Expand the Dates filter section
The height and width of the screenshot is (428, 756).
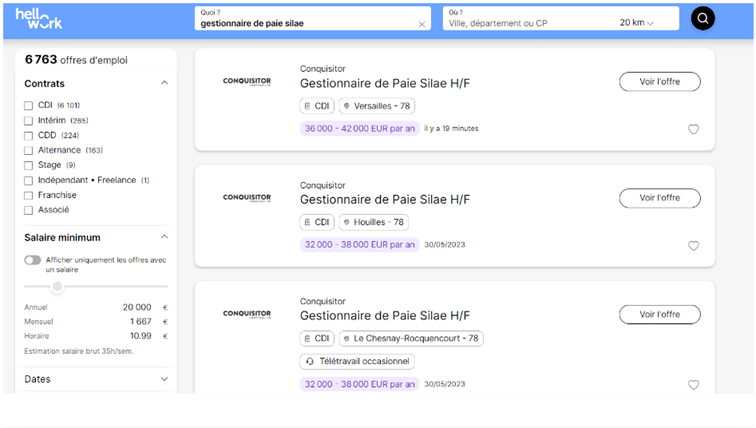tap(164, 379)
